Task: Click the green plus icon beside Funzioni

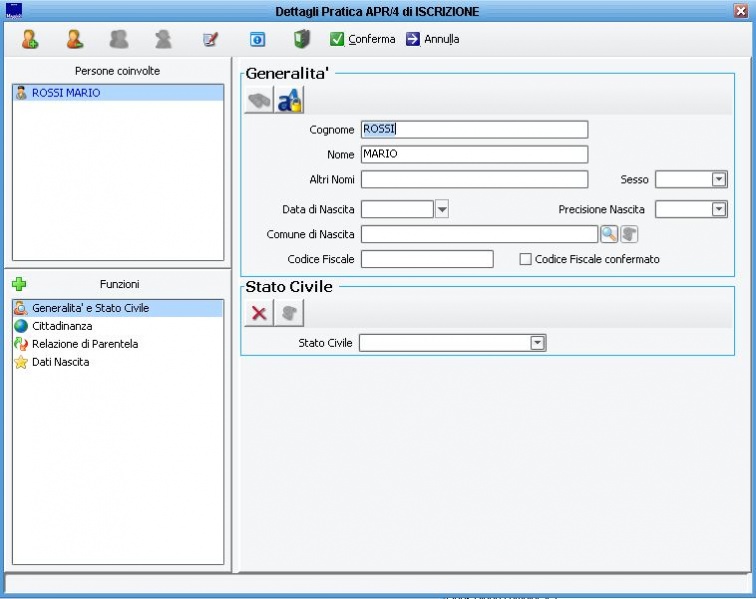Action: [x=19, y=284]
